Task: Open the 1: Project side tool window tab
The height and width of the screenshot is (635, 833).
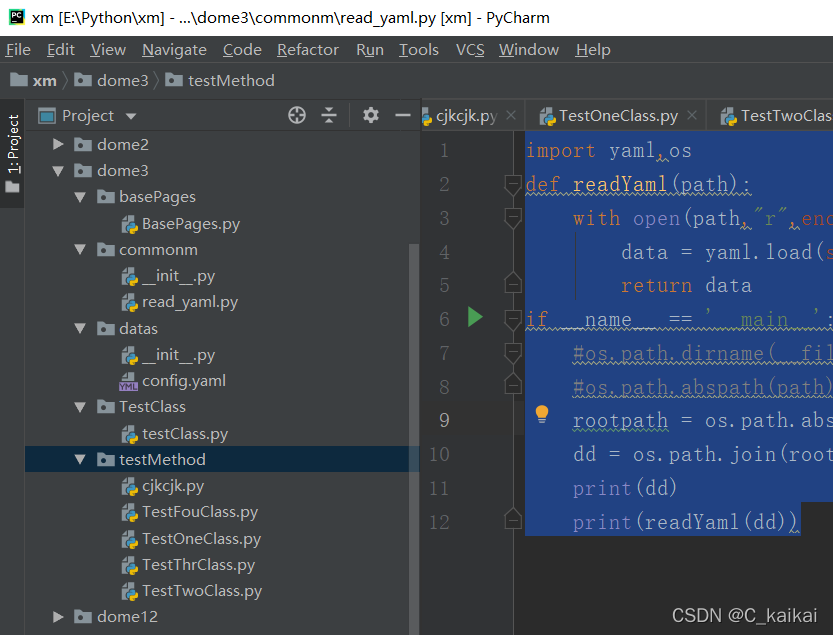Action: [x=13, y=154]
